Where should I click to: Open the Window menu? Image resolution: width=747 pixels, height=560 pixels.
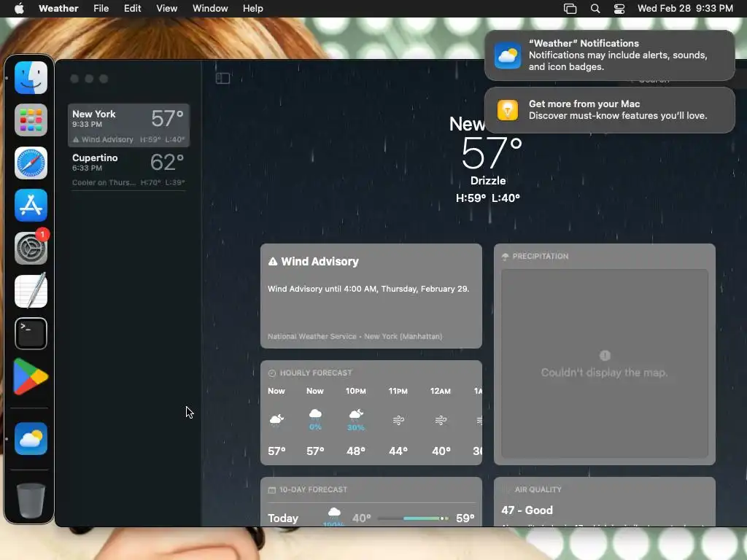pos(210,9)
